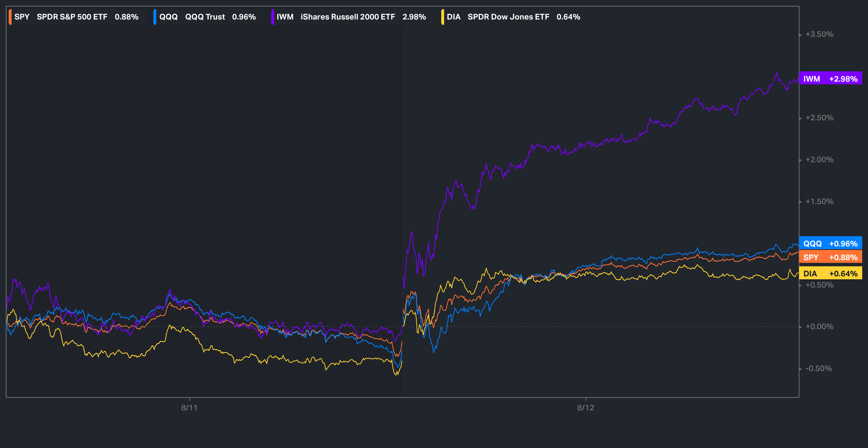Select iShares Russell 2000 ETF legend entry
This screenshot has width=868, height=448.
pos(348,17)
